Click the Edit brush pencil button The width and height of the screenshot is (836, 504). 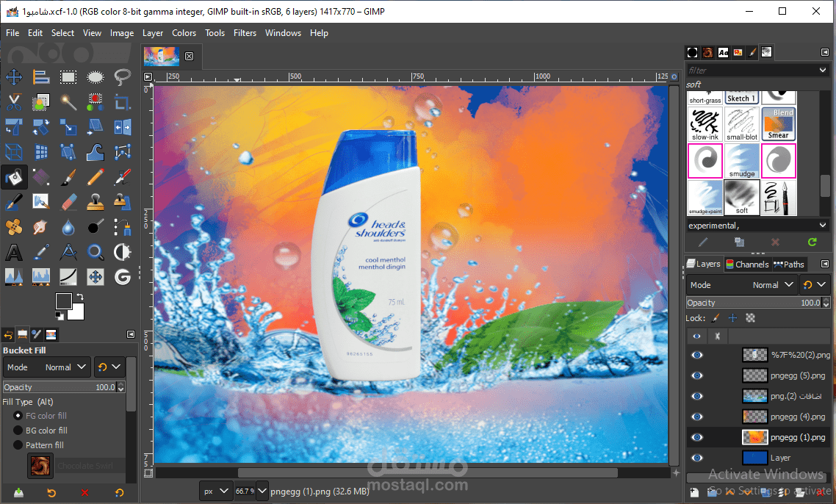coord(703,242)
